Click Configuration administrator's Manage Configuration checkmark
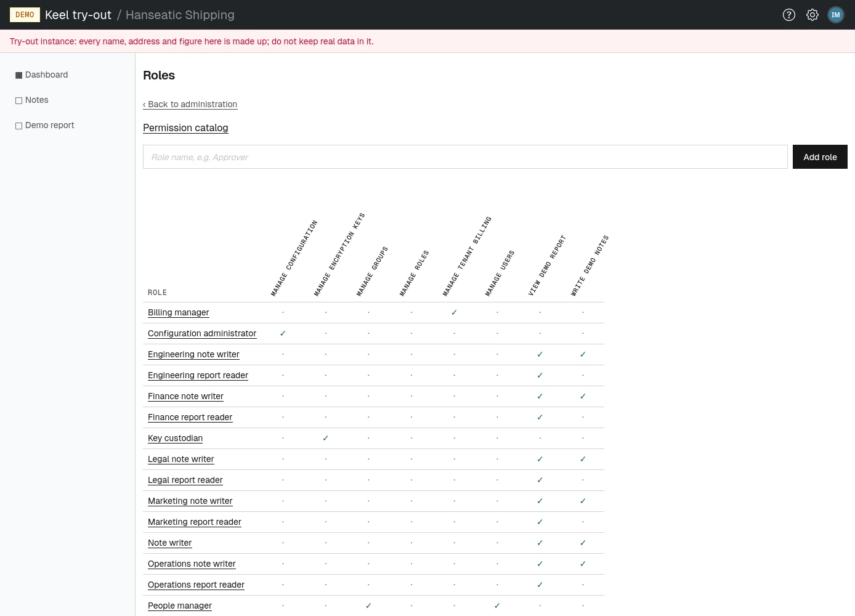The image size is (855, 616). (x=283, y=333)
